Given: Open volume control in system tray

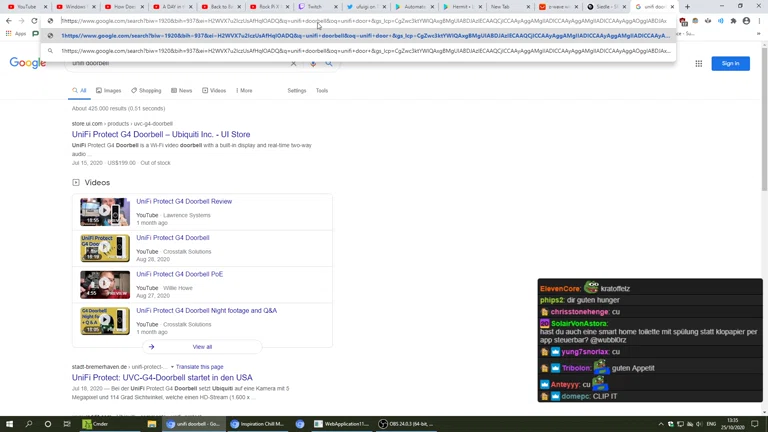Looking at the screenshot, I should (x=699, y=424).
